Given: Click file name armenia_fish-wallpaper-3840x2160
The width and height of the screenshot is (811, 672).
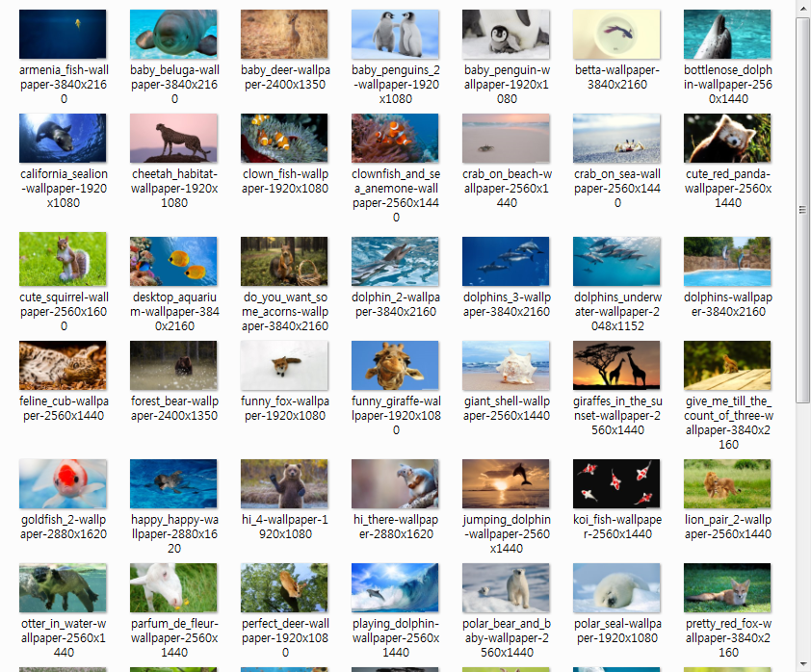Looking at the screenshot, I should click(64, 85).
